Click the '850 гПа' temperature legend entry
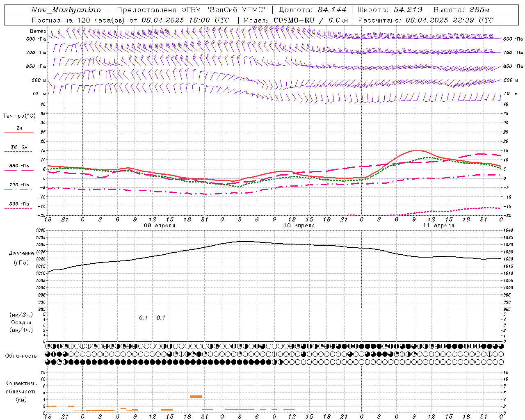This screenshot has width=525, height=420. (x=19, y=166)
